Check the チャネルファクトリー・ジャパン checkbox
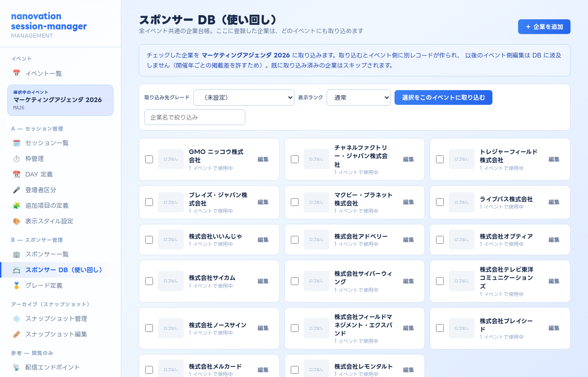This screenshot has width=588, height=377. [294, 159]
